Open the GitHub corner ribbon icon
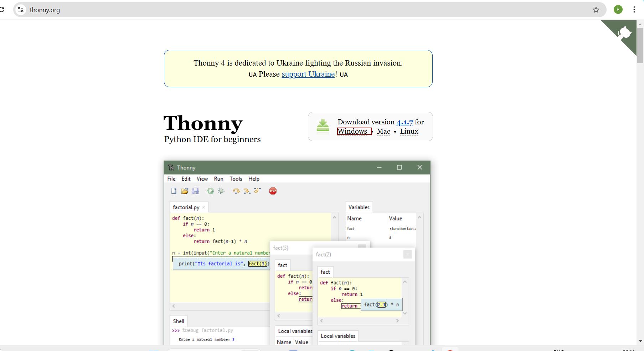The width and height of the screenshot is (644, 351). point(624,33)
